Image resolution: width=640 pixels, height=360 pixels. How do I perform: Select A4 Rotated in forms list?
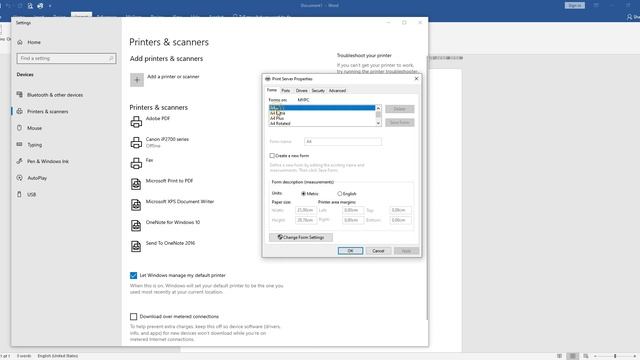[x=322, y=123]
